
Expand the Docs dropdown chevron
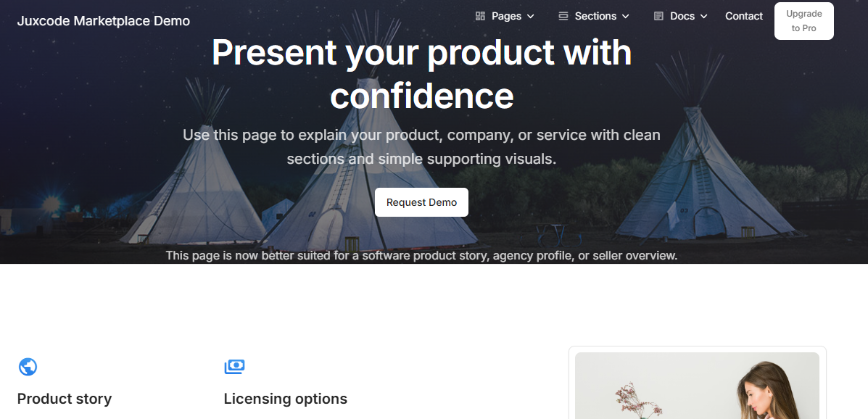(x=703, y=16)
